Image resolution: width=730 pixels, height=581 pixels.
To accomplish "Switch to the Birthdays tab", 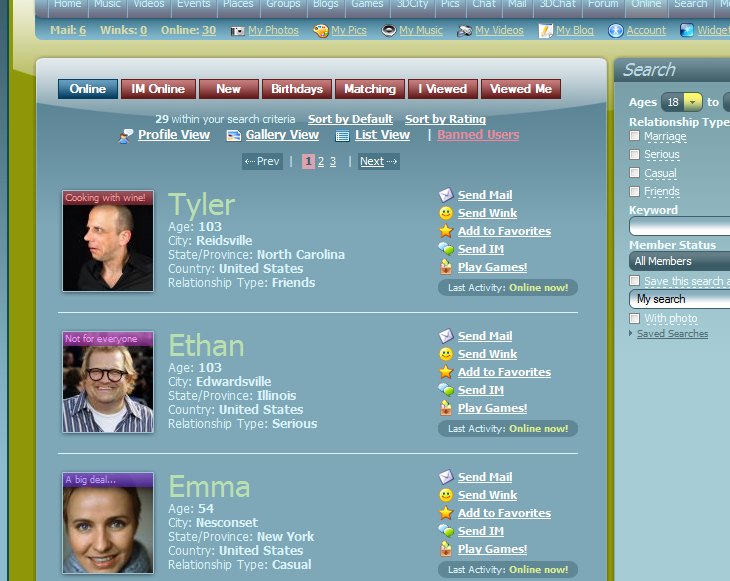I will [297, 89].
